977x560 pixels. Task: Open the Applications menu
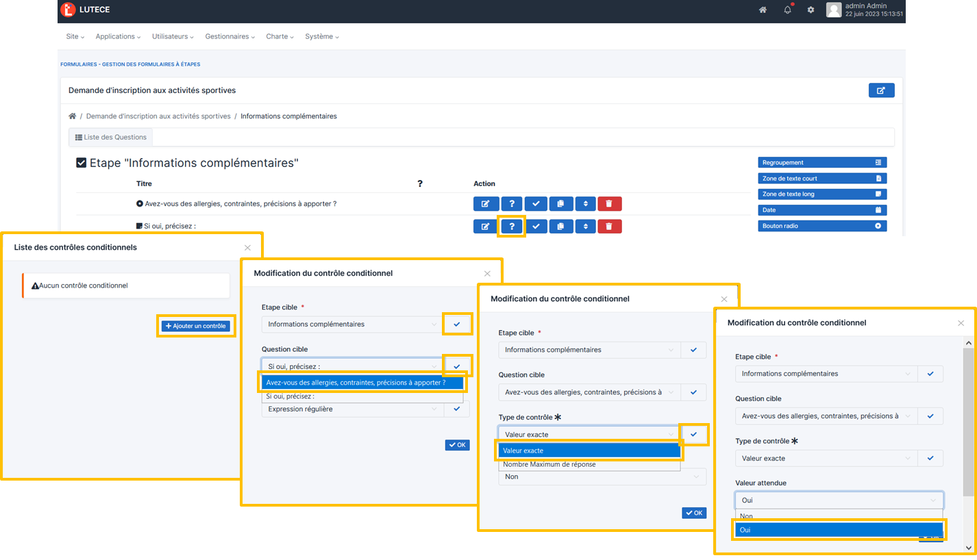point(118,36)
